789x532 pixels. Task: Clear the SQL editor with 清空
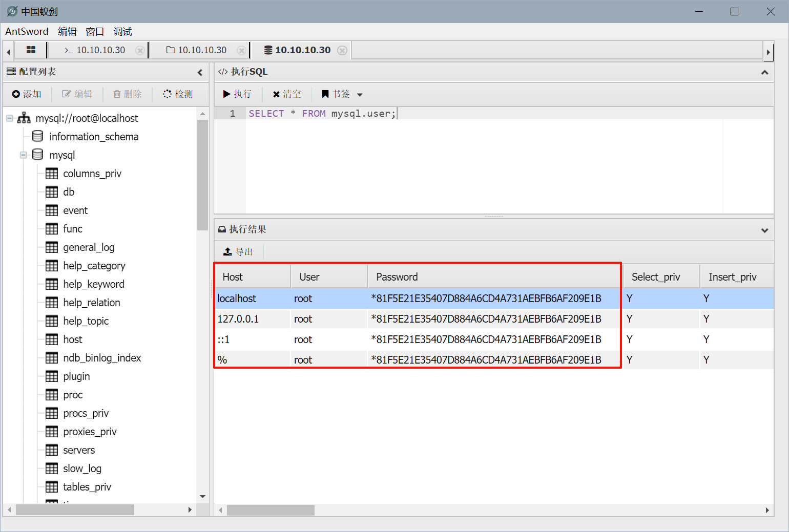click(287, 94)
